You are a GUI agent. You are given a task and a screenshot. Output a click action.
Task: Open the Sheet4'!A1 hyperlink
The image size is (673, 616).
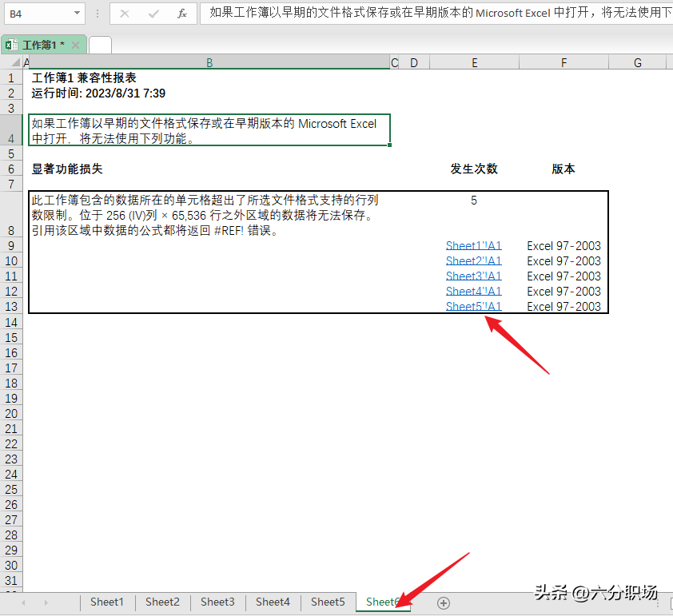(474, 292)
